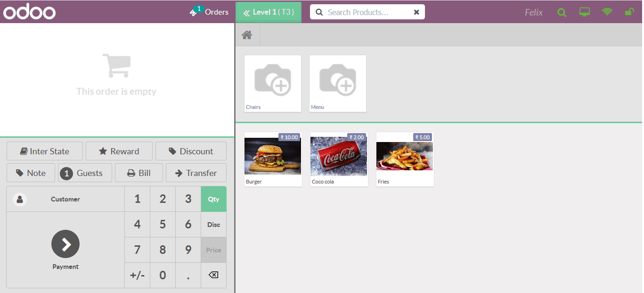Select the Qty numpad mode
The width and height of the screenshot is (644, 293).
point(213,199)
